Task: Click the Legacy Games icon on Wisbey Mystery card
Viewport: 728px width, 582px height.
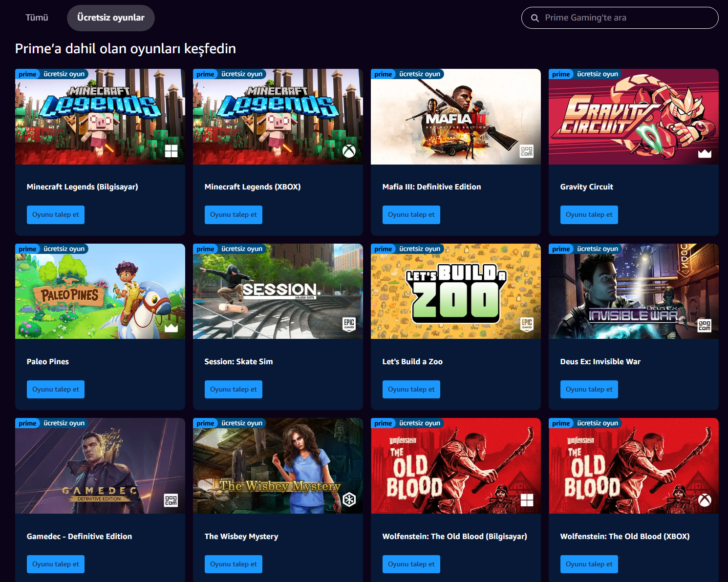Action: pos(349,500)
